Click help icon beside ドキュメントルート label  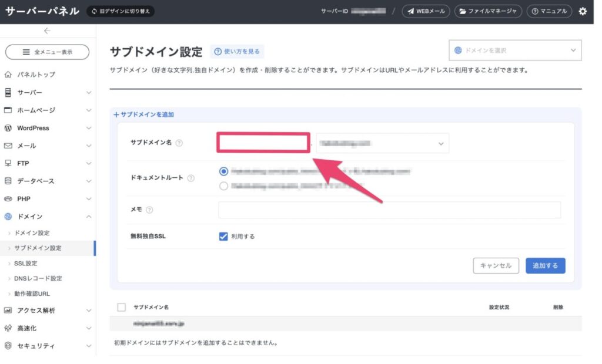191,178
